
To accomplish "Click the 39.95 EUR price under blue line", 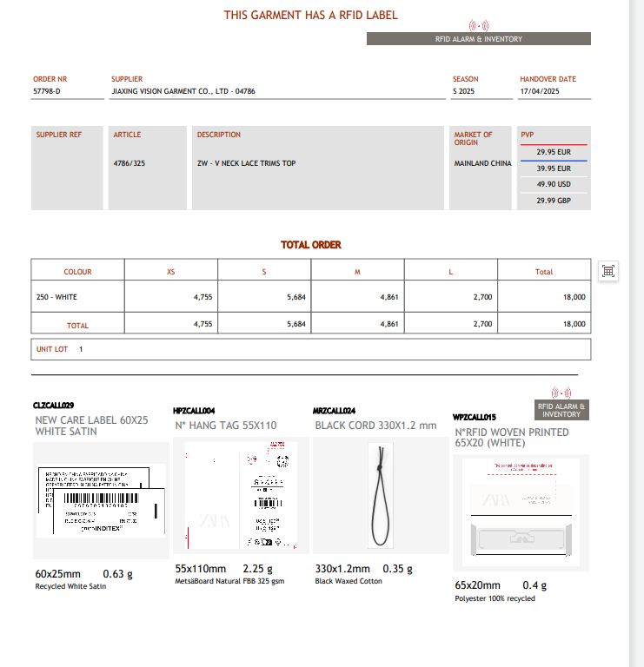I will 553,168.
